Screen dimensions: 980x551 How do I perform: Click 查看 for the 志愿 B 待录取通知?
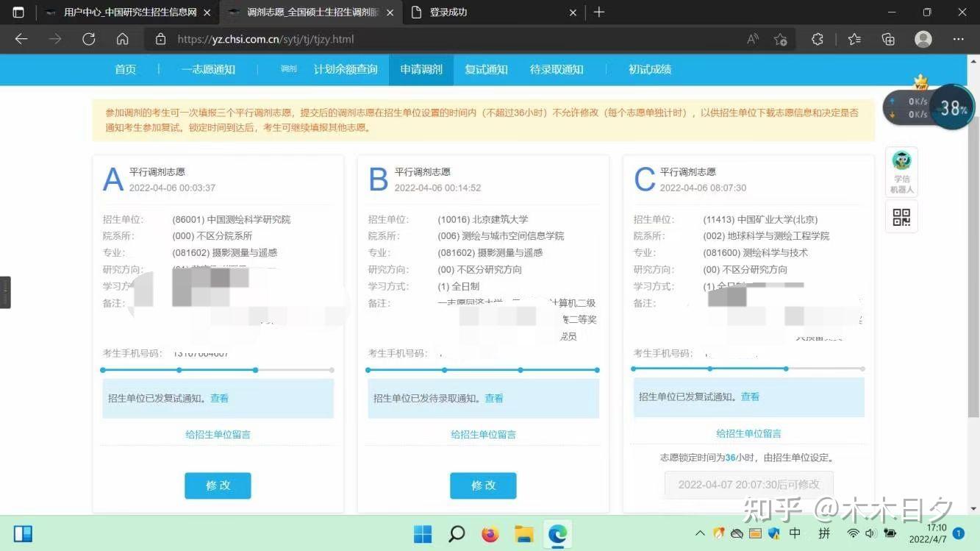coord(494,398)
